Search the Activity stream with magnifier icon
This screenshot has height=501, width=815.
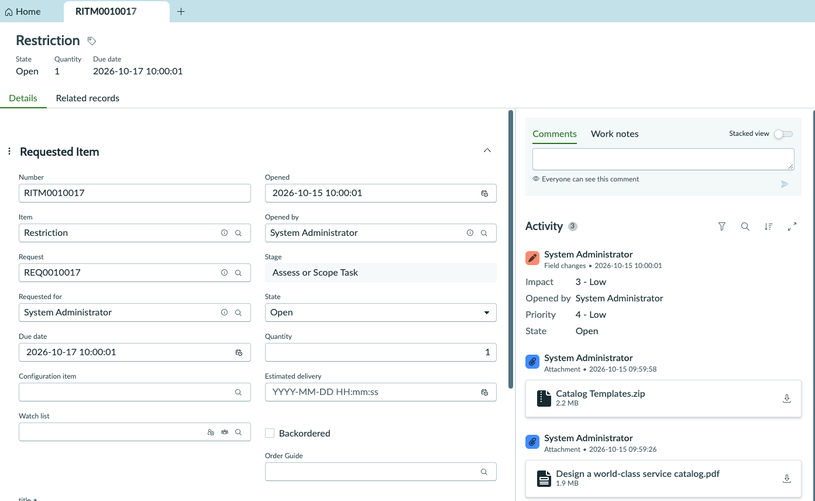[745, 226]
